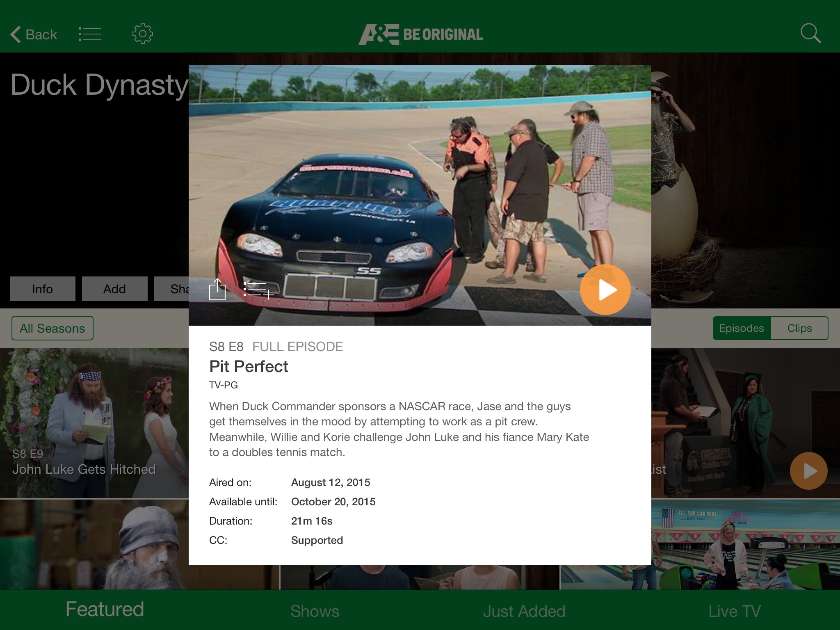Tap the episode description paragraph
The height and width of the screenshot is (630, 840).
[399, 429]
